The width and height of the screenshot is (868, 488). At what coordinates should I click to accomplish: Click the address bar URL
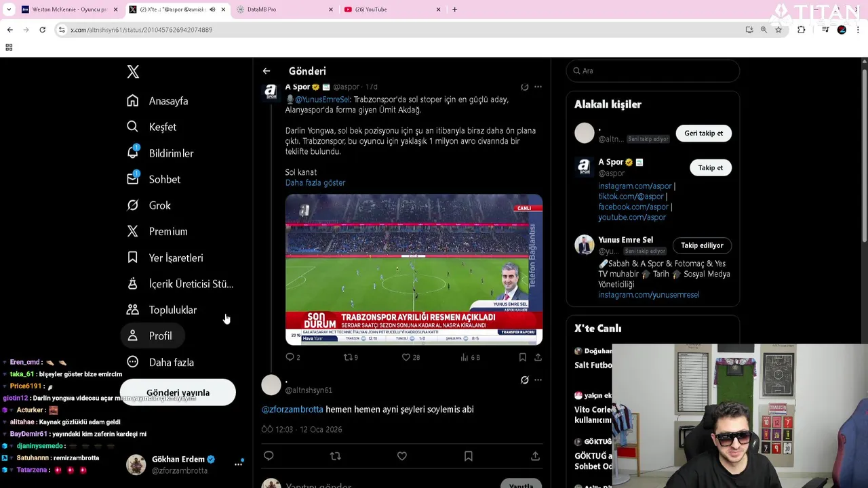(142, 30)
